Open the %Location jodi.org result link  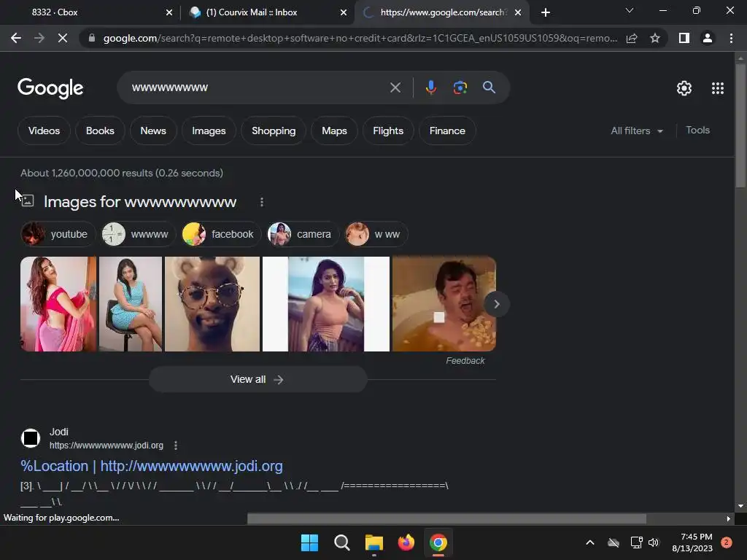(152, 466)
